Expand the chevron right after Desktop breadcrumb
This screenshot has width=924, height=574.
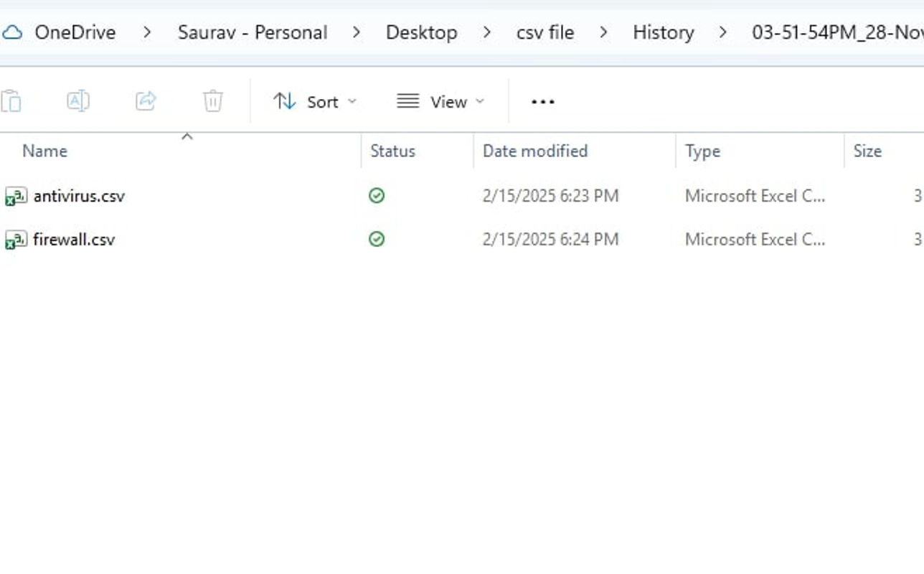click(x=487, y=32)
